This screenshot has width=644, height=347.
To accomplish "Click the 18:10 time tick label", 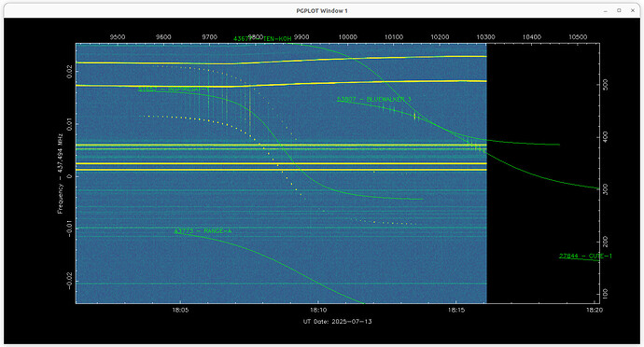I will 318,311.
